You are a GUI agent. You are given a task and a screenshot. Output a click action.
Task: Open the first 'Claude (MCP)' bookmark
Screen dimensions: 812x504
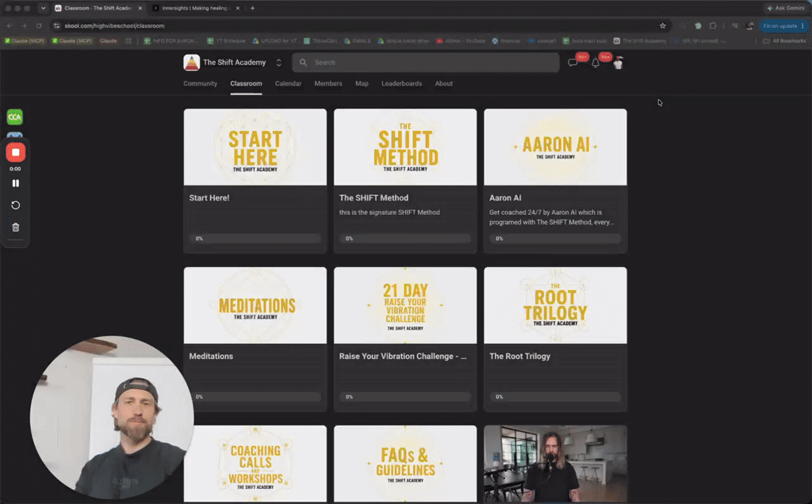click(25, 41)
